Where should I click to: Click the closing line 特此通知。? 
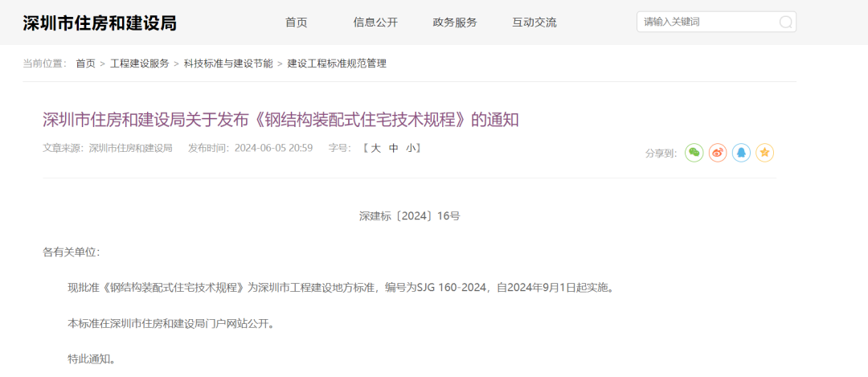point(92,359)
